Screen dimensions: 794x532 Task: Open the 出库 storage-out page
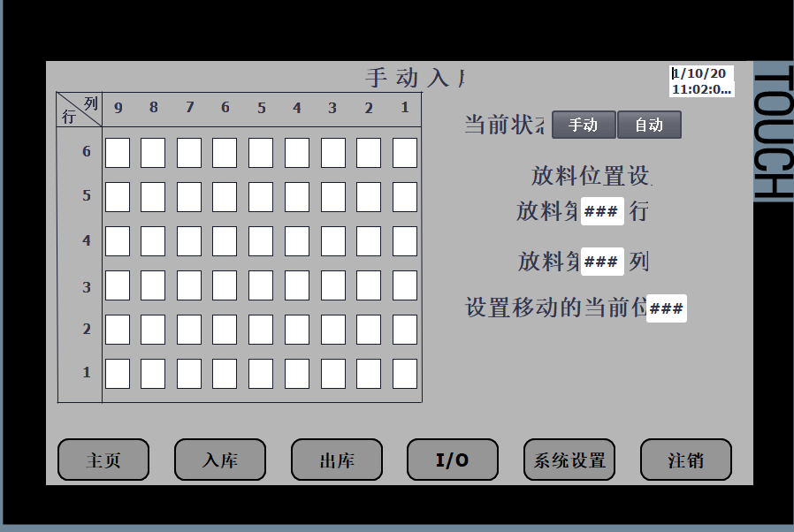coord(337,460)
